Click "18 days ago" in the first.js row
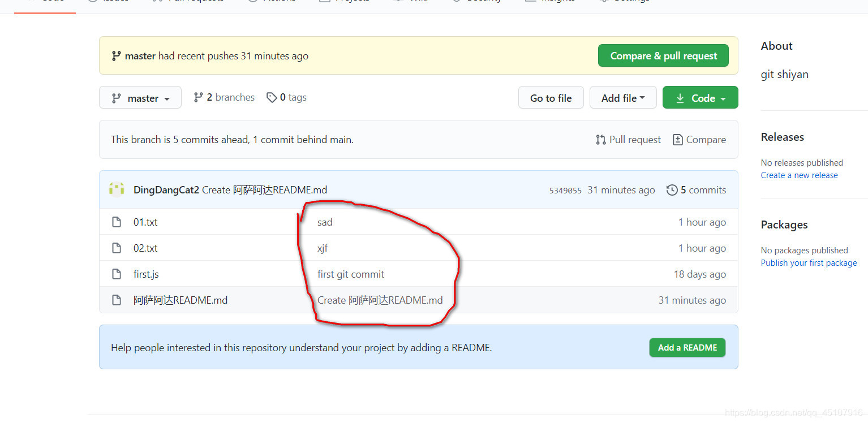This screenshot has height=423, width=868. tap(700, 274)
